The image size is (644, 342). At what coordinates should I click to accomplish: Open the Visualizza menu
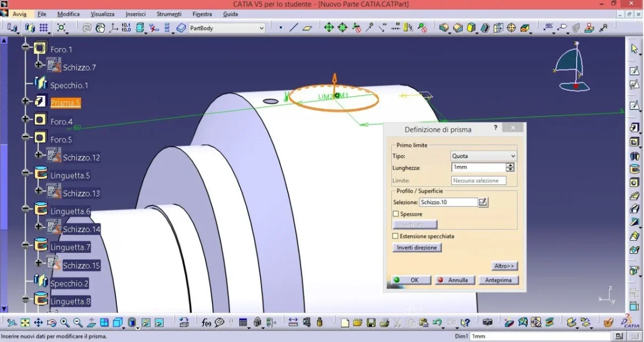click(103, 14)
